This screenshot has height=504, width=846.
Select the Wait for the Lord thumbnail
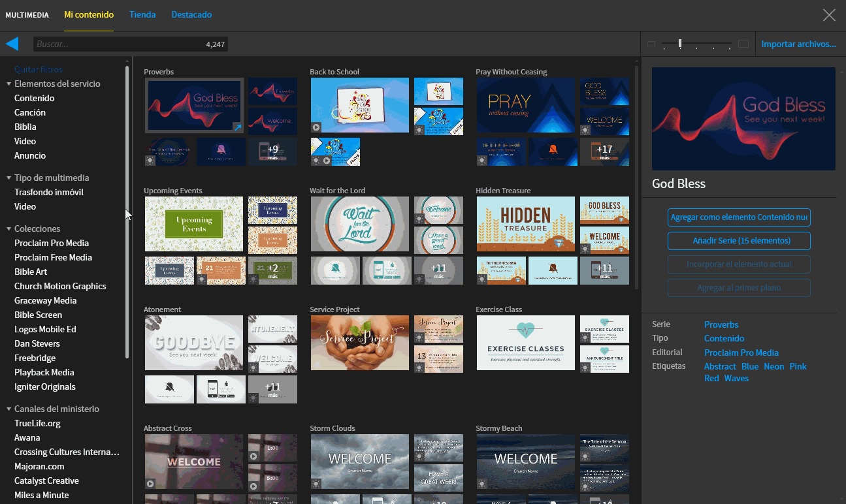point(360,224)
